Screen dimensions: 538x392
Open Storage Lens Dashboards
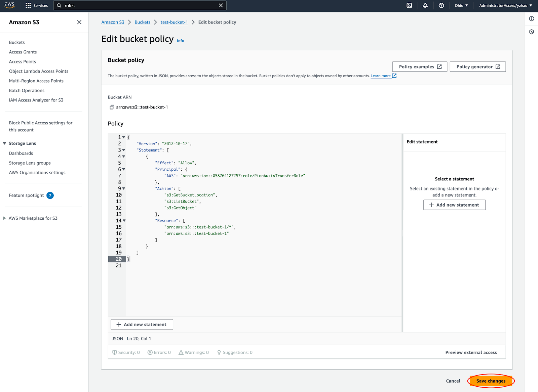click(21, 154)
